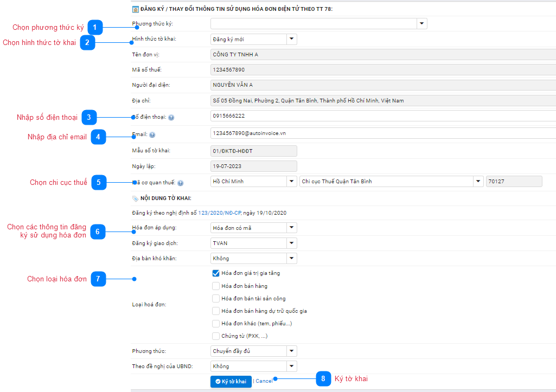Click the help icon next to Số điện thoại
This screenshot has width=556, height=392.
click(x=171, y=117)
